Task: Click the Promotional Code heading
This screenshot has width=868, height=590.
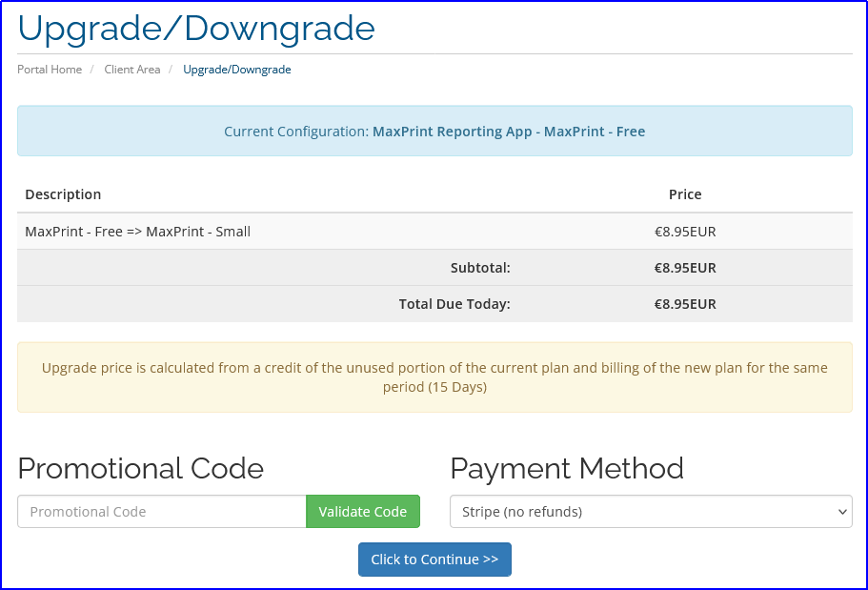Action: (141, 469)
